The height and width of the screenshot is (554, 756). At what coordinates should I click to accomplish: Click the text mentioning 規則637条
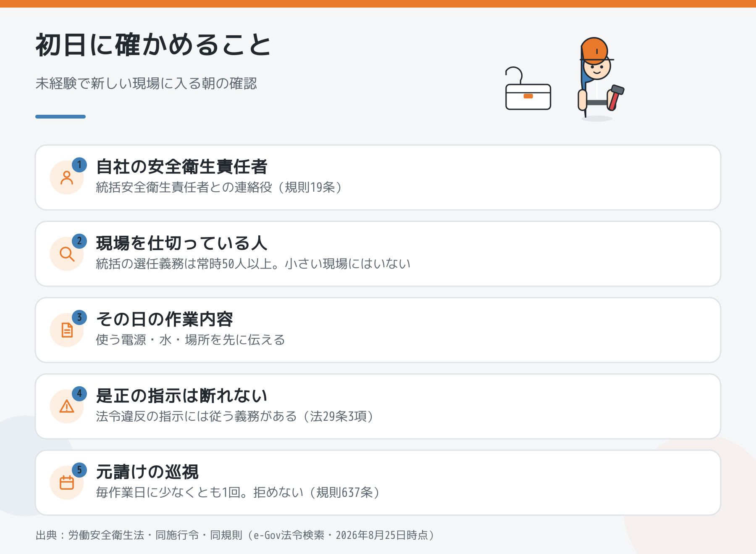pyautogui.click(x=238, y=493)
